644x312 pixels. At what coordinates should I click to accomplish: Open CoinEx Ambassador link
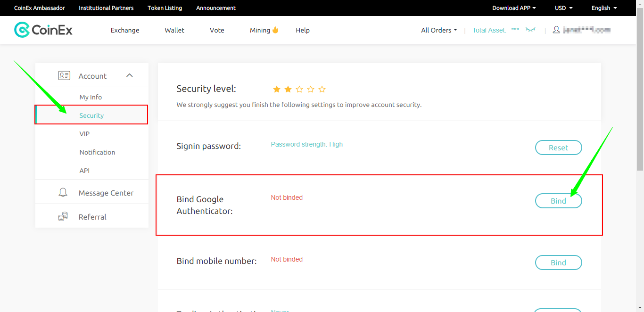(40, 8)
